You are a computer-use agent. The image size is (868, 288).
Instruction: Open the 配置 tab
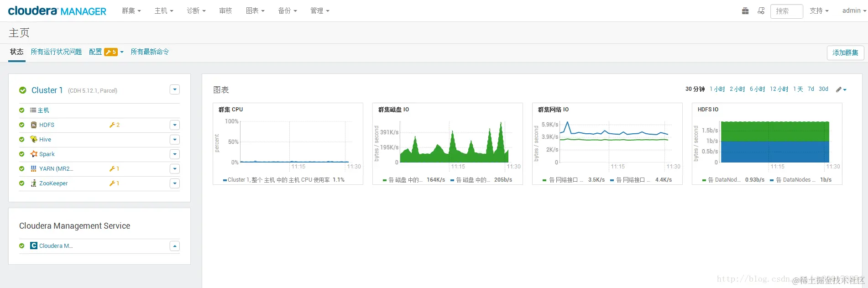[95, 52]
